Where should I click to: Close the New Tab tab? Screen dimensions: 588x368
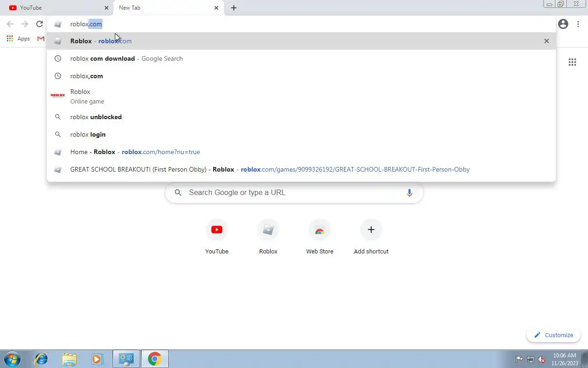216,8
